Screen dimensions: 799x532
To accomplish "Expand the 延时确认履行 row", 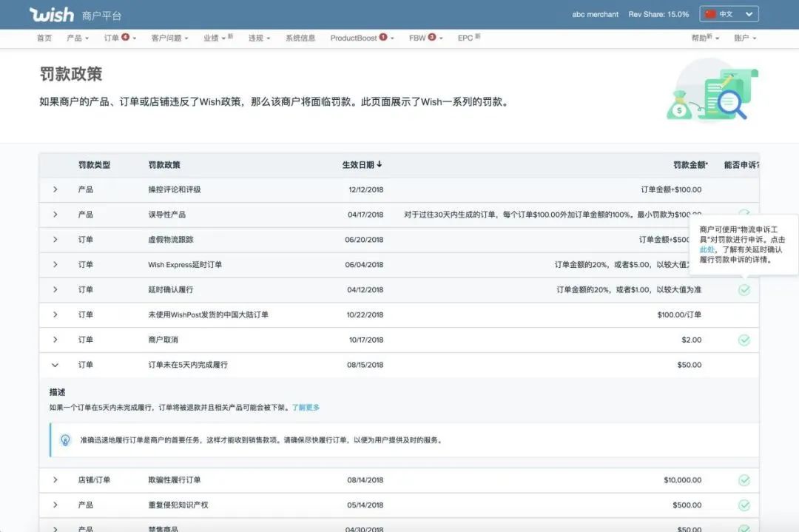I will pyautogui.click(x=55, y=289).
